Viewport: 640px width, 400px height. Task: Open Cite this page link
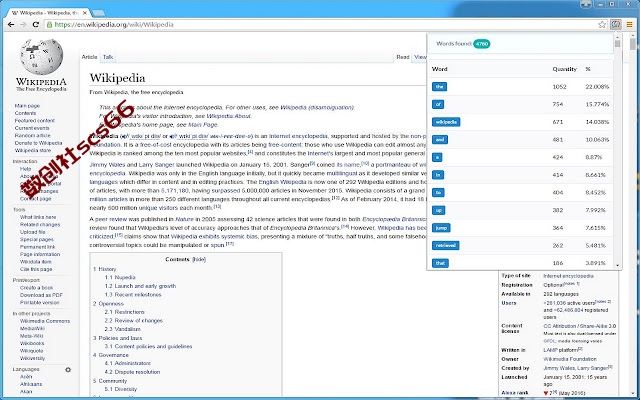36,269
